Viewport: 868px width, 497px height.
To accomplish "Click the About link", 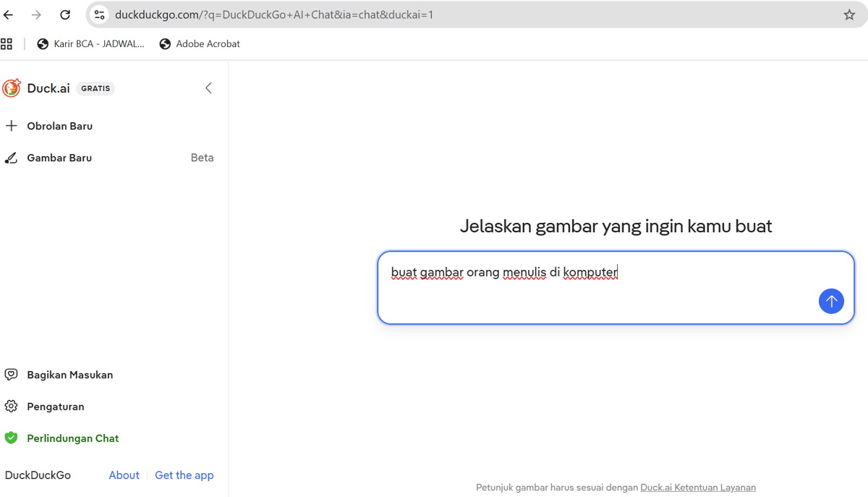I will (x=124, y=475).
